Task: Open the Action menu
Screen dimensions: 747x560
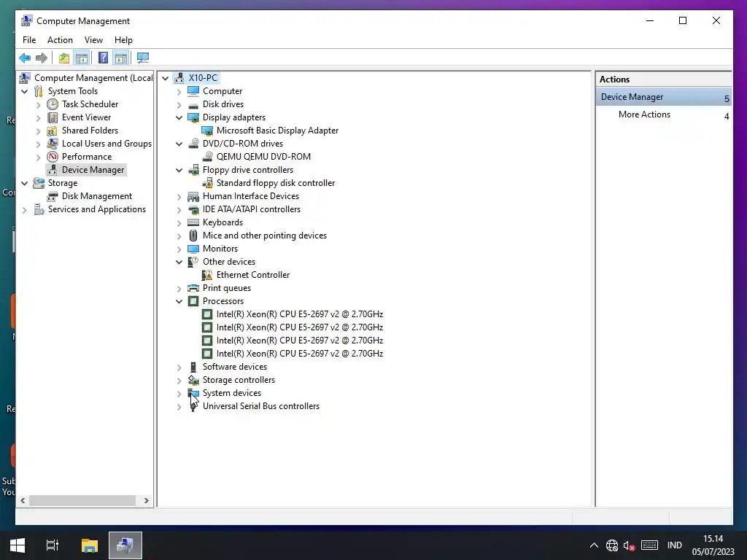Action: (60, 40)
